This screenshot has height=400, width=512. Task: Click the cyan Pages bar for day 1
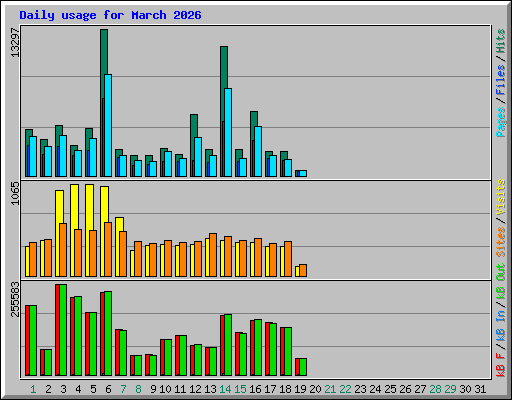[33, 156]
